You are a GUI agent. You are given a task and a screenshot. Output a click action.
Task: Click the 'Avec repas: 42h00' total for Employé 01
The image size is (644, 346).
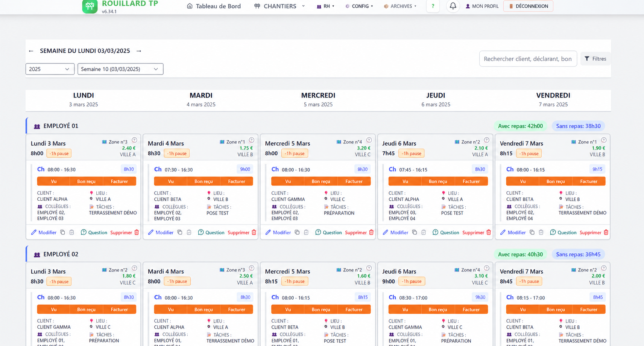point(520,126)
